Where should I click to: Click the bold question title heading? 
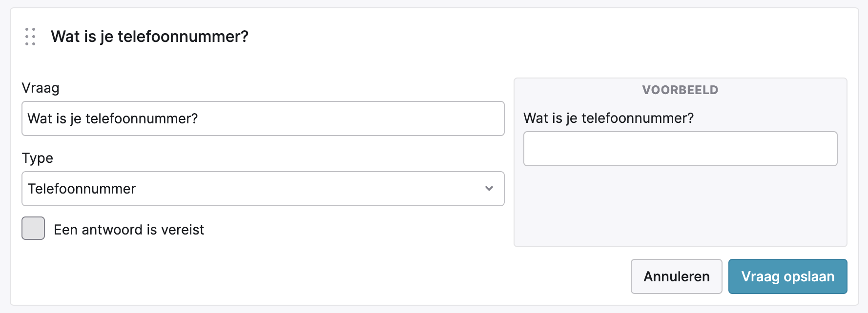[x=150, y=37]
